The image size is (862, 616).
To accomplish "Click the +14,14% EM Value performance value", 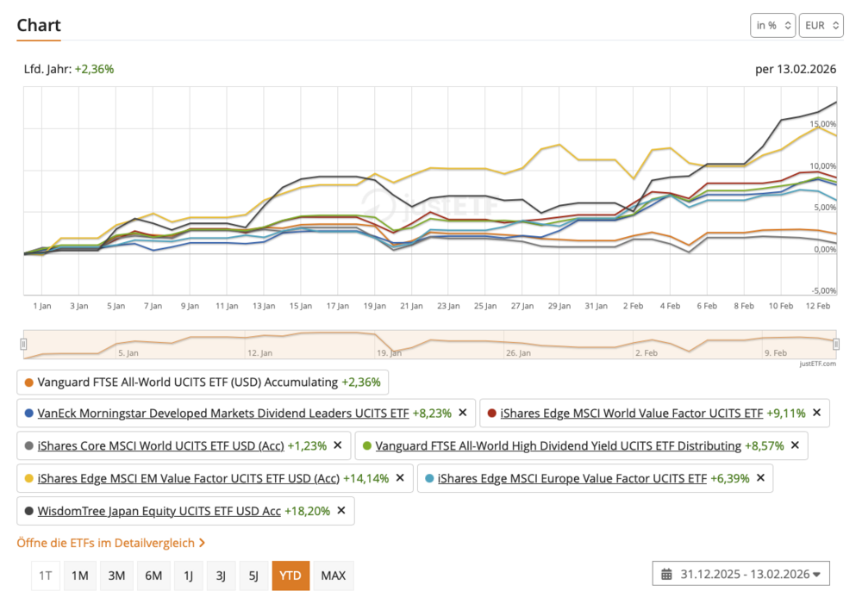I will coord(366,479).
